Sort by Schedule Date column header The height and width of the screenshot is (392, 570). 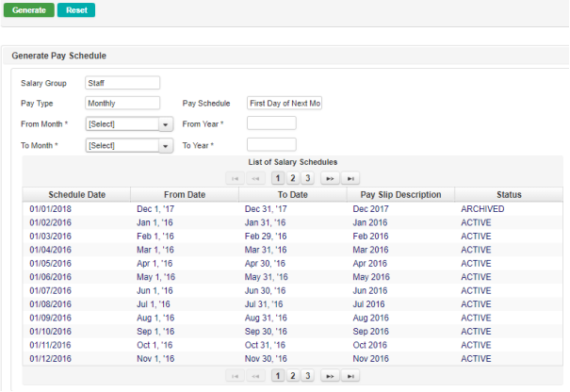click(76, 194)
